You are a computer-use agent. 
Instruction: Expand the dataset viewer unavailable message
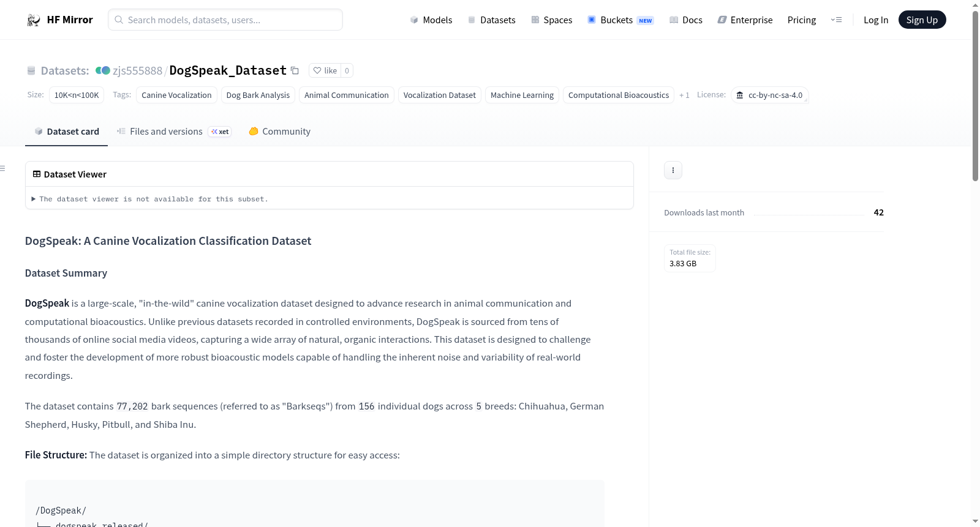[150, 199]
